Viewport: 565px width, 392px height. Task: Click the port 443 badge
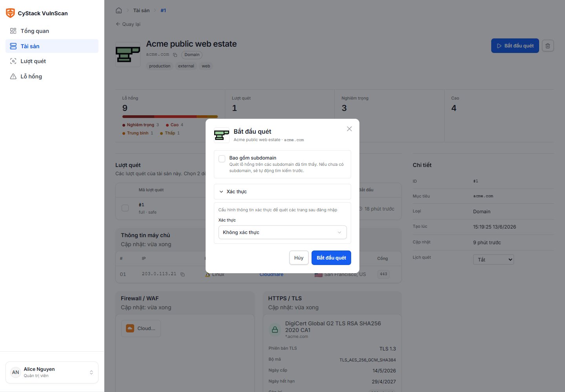pyautogui.click(x=383, y=274)
